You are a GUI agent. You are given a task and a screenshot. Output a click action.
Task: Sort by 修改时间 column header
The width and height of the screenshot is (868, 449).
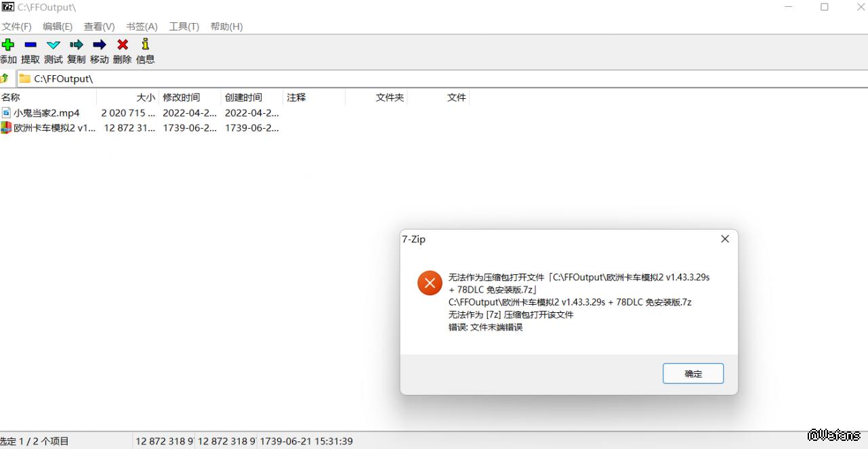coord(190,98)
